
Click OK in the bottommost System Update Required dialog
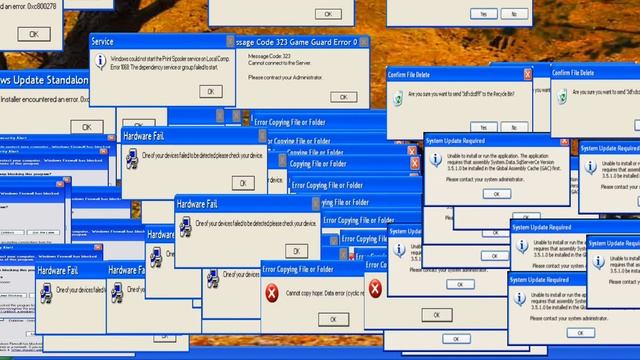click(x=580, y=333)
